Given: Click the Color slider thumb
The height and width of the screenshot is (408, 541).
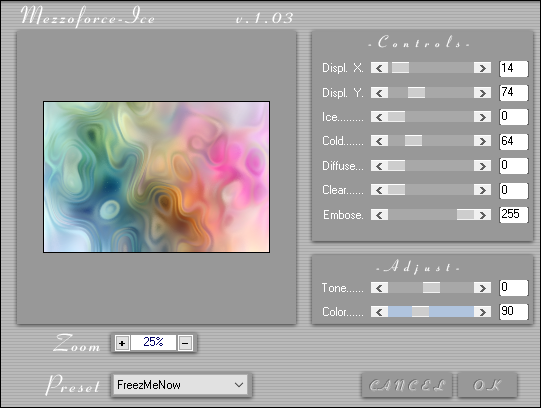Looking at the screenshot, I should pyautogui.click(x=421, y=312).
